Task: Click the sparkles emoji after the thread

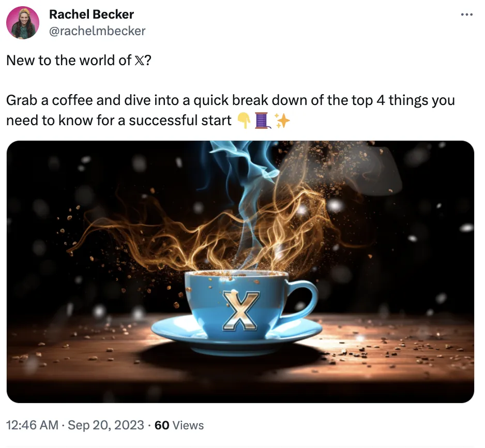Action: tap(282, 121)
